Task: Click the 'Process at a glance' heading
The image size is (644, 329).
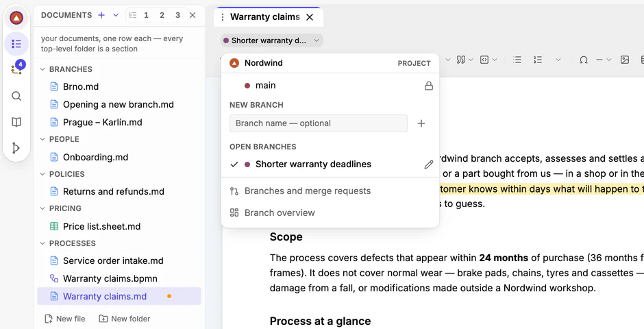Action: [x=321, y=321]
